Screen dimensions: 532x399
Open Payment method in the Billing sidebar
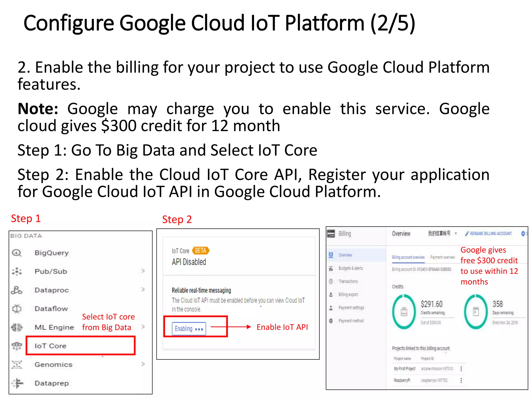click(x=351, y=321)
